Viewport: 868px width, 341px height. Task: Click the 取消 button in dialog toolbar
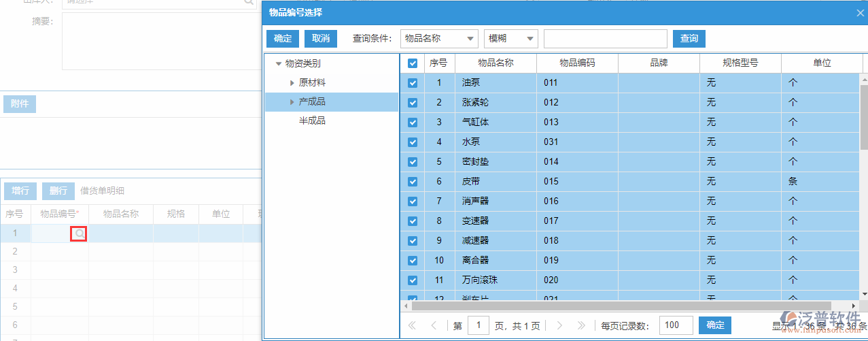pyautogui.click(x=320, y=39)
